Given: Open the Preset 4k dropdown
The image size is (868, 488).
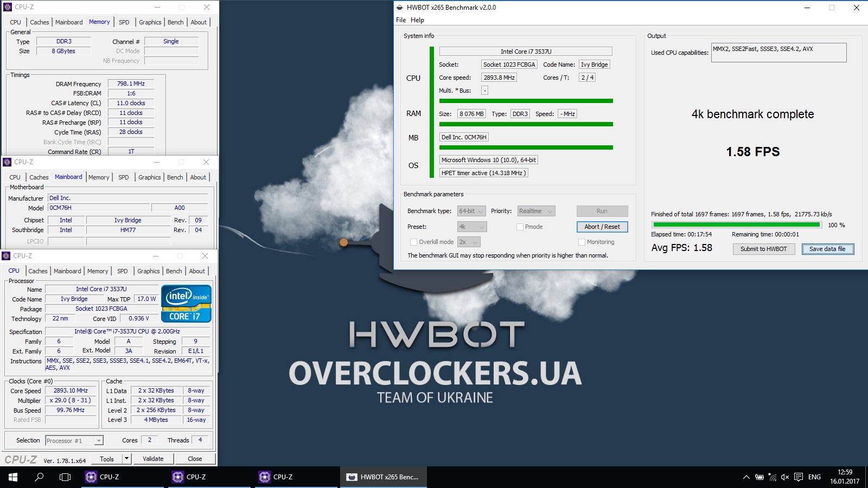Looking at the screenshot, I should 472,227.
